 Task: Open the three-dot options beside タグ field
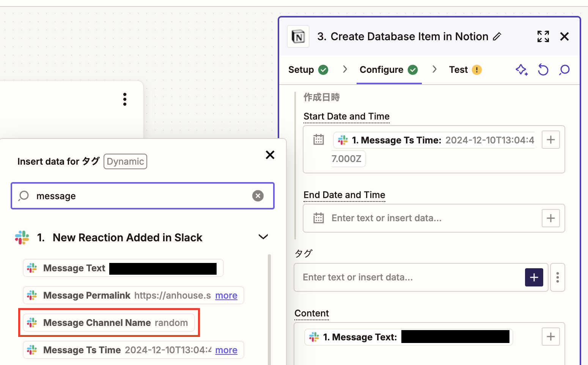[558, 277]
